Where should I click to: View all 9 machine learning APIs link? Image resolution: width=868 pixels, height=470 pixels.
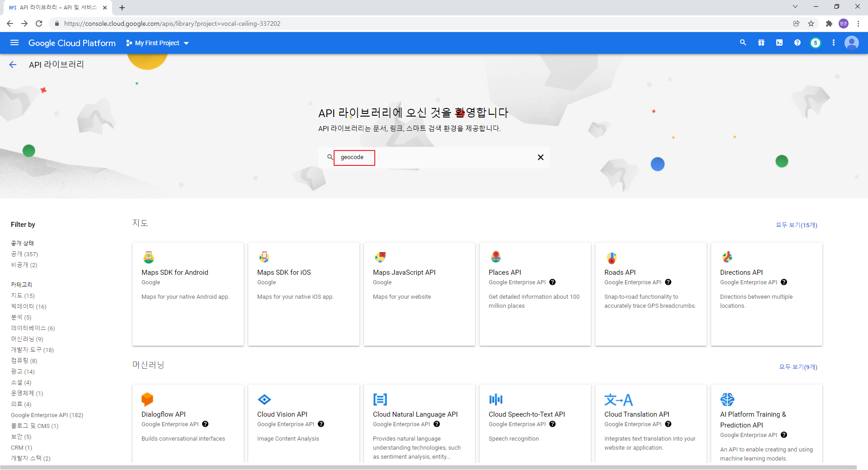[798, 367]
